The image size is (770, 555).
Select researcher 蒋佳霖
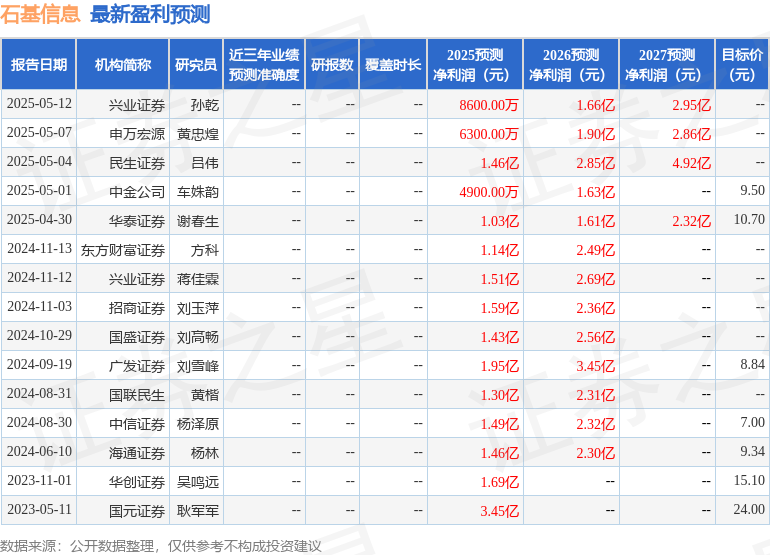click(x=198, y=278)
